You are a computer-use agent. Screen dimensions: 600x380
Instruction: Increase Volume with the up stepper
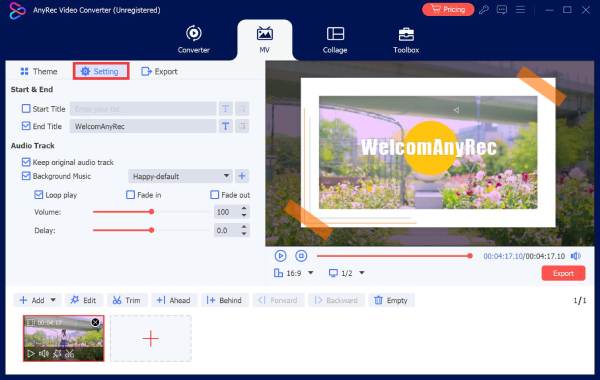tap(244, 209)
